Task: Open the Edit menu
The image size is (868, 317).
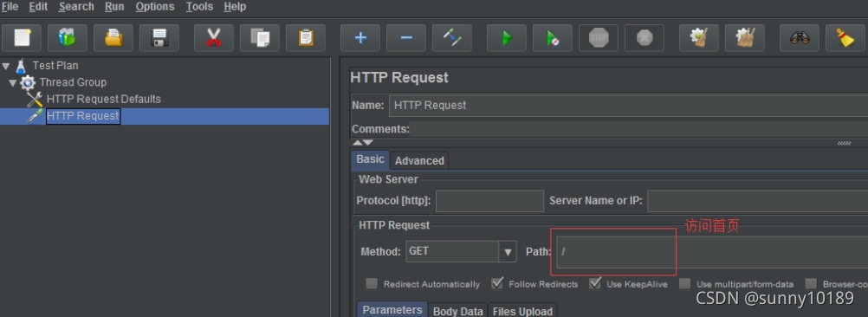Action: [x=38, y=7]
